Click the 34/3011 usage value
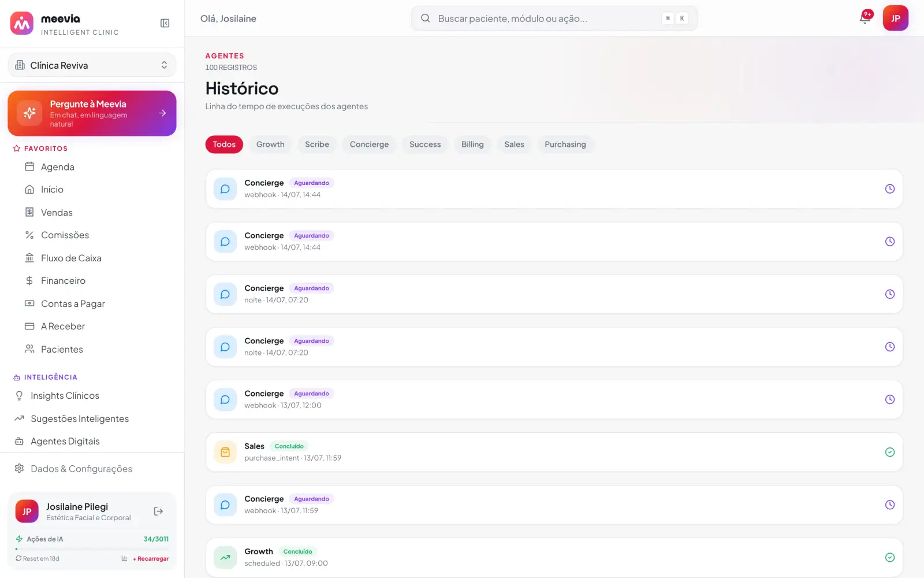The image size is (924, 578). pos(156,539)
